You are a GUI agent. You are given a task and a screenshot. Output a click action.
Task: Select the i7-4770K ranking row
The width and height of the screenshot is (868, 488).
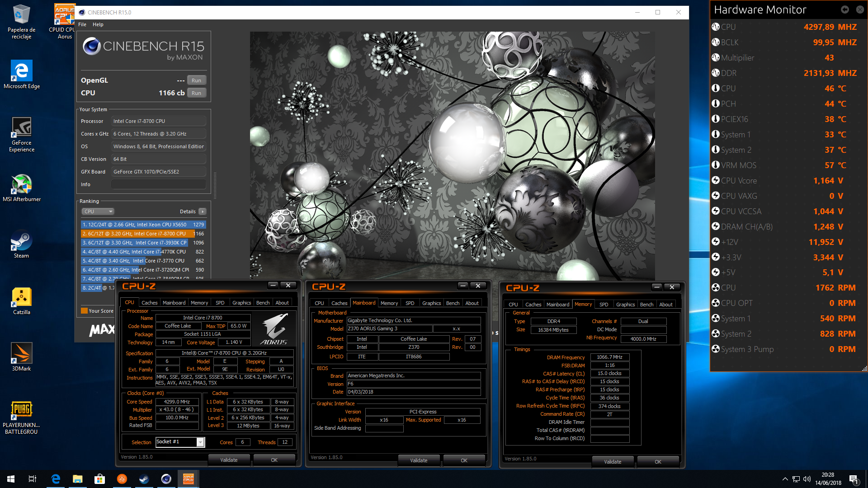point(143,252)
